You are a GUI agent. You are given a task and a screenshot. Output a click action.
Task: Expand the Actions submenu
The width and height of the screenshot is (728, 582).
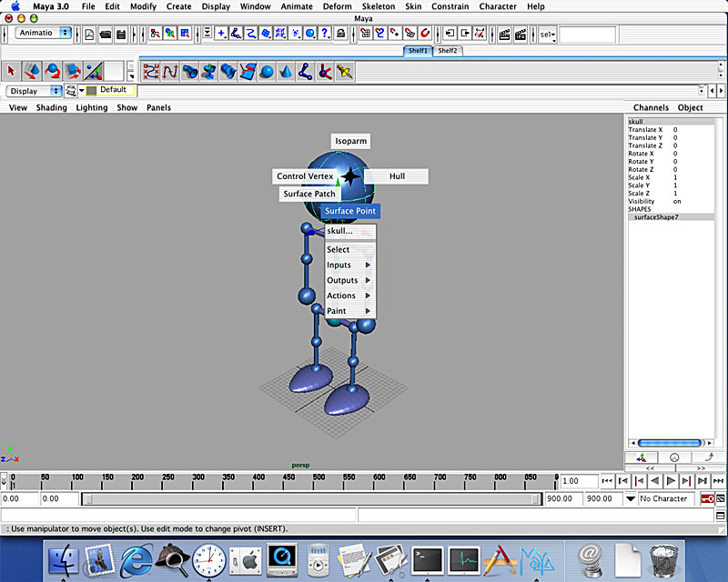coord(349,296)
